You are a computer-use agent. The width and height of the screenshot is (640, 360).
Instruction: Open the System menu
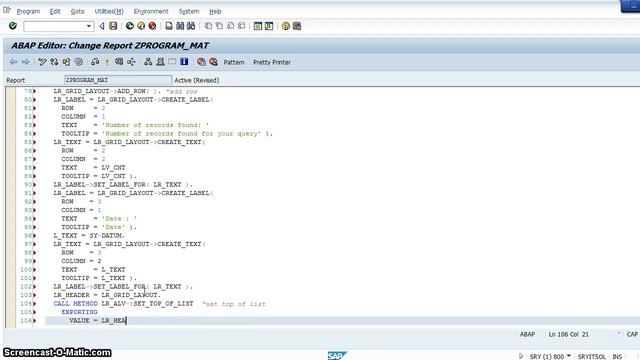point(189,11)
